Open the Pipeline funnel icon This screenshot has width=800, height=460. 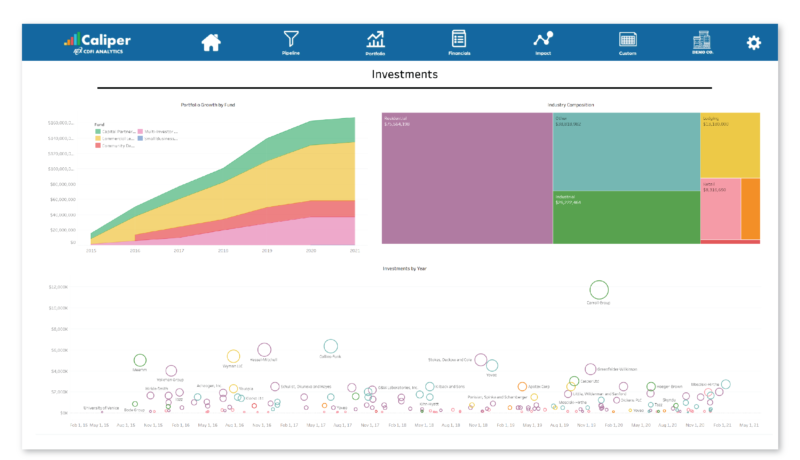[x=291, y=42]
